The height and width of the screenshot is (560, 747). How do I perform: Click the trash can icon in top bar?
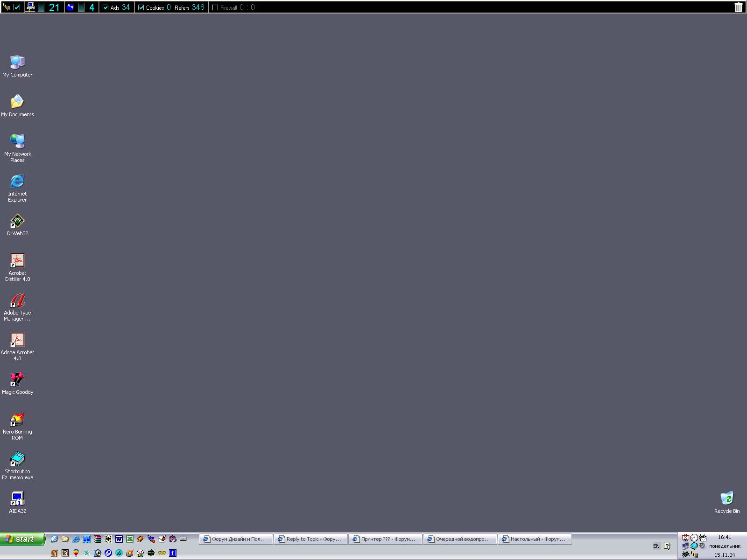tap(739, 7)
